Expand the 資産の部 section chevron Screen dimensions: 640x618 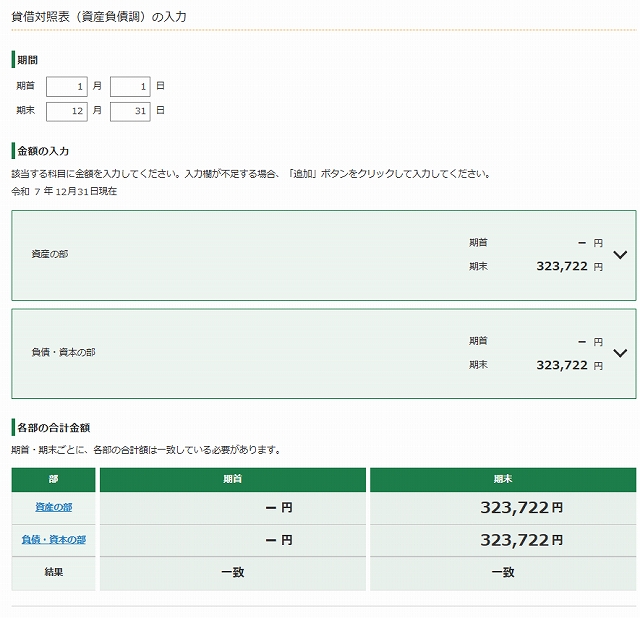(620, 255)
